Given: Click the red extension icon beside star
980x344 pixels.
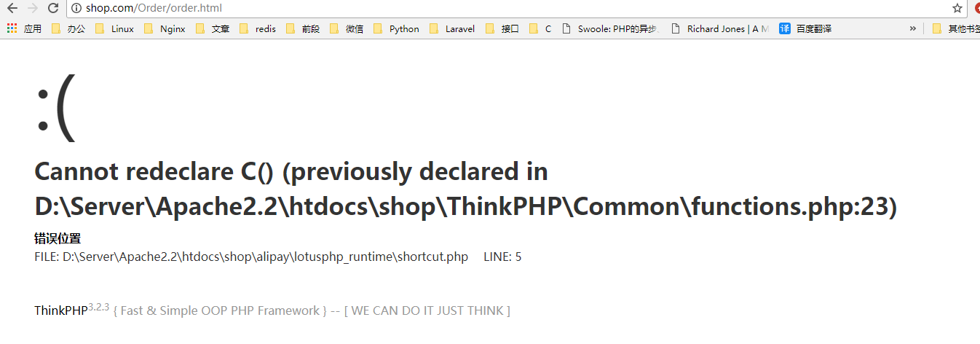Looking at the screenshot, I should (x=976, y=8).
